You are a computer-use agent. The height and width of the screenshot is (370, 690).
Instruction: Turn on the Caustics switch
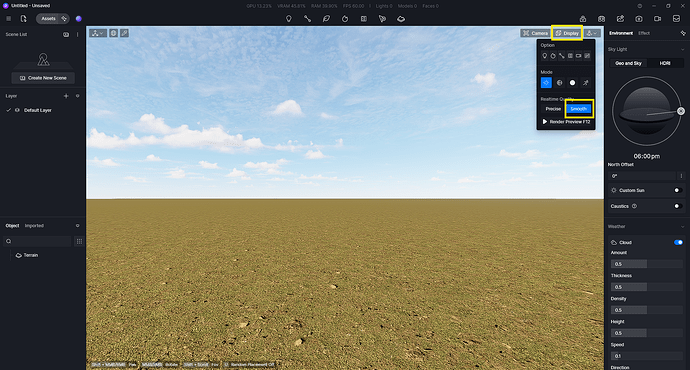point(678,206)
